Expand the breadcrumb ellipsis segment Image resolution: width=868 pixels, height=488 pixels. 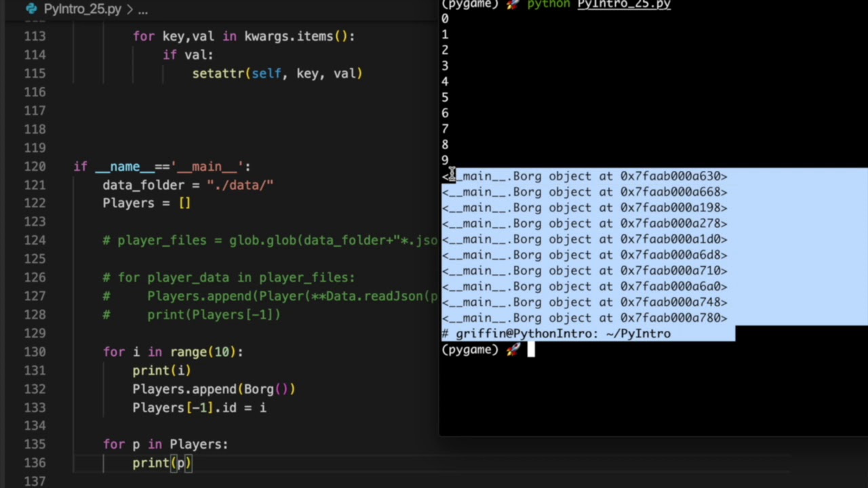(142, 9)
